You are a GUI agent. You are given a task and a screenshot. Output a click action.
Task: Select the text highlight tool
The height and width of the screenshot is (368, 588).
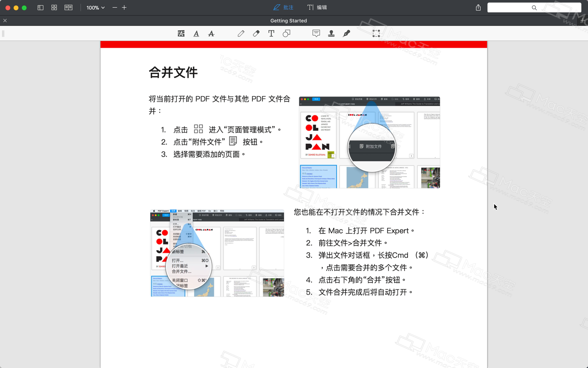click(181, 34)
